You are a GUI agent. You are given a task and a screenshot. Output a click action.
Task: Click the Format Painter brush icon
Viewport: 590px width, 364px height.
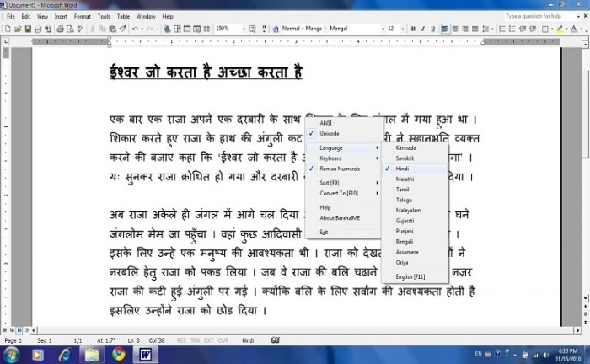point(123,29)
